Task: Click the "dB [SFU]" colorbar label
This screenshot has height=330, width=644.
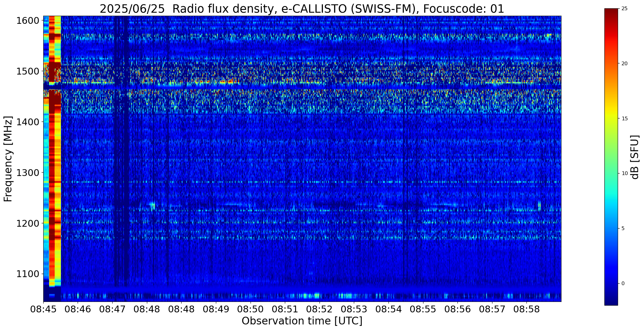Action: pyautogui.click(x=635, y=157)
